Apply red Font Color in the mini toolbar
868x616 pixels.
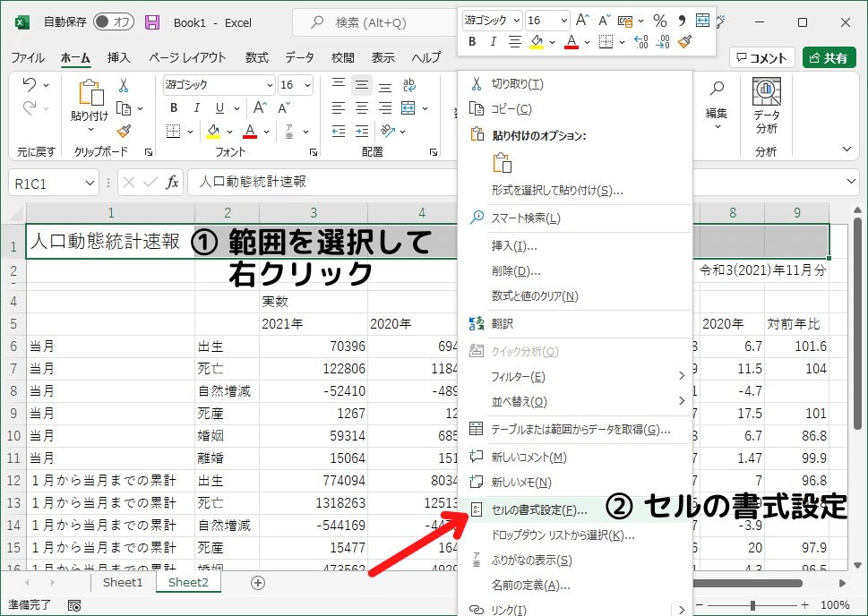pyautogui.click(x=572, y=41)
